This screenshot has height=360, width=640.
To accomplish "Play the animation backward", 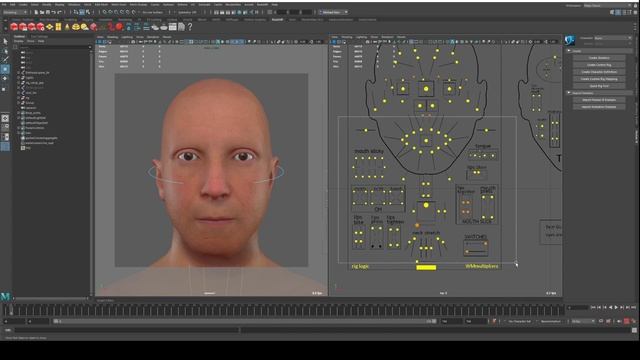I will point(611,307).
